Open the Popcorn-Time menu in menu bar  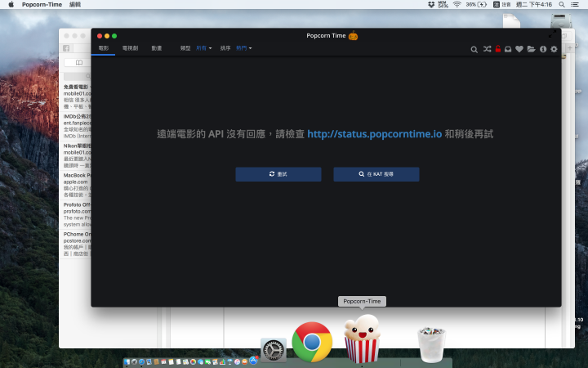point(42,5)
